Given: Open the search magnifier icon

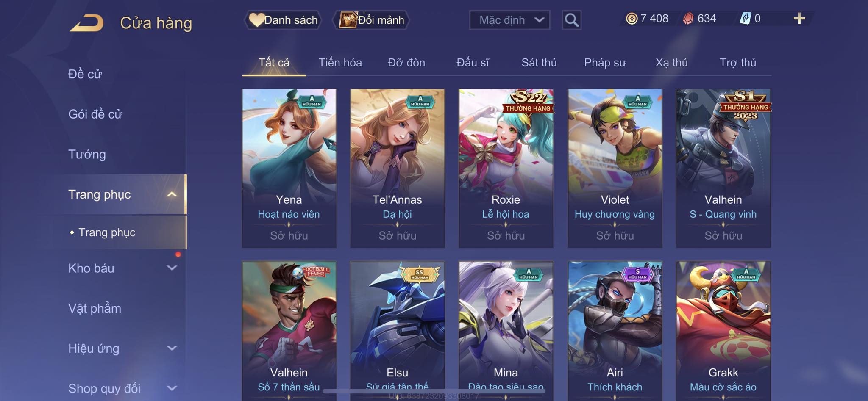Looking at the screenshot, I should tap(571, 20).
